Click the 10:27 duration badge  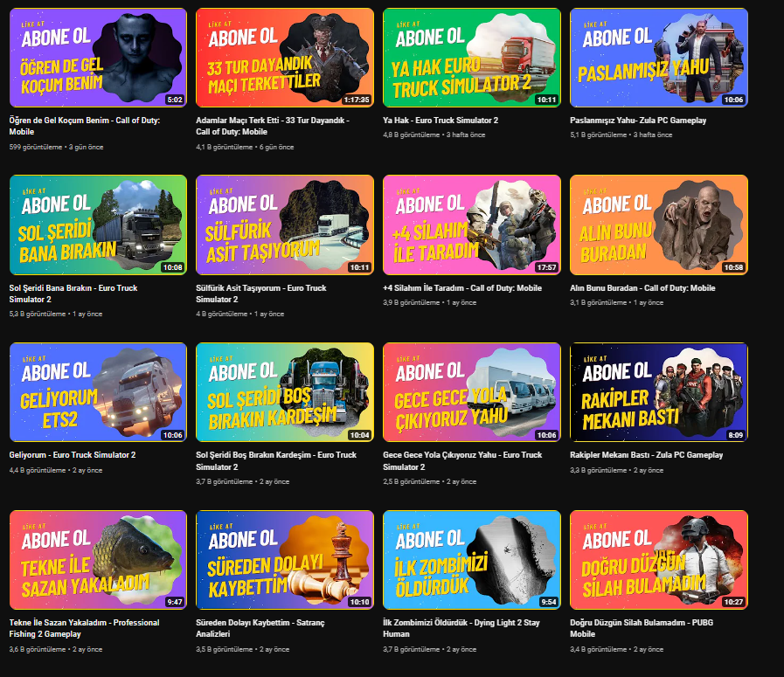point(733,602)
